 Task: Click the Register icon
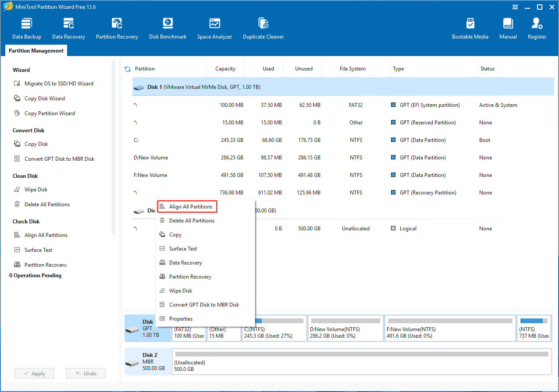[x=537, y=29]
